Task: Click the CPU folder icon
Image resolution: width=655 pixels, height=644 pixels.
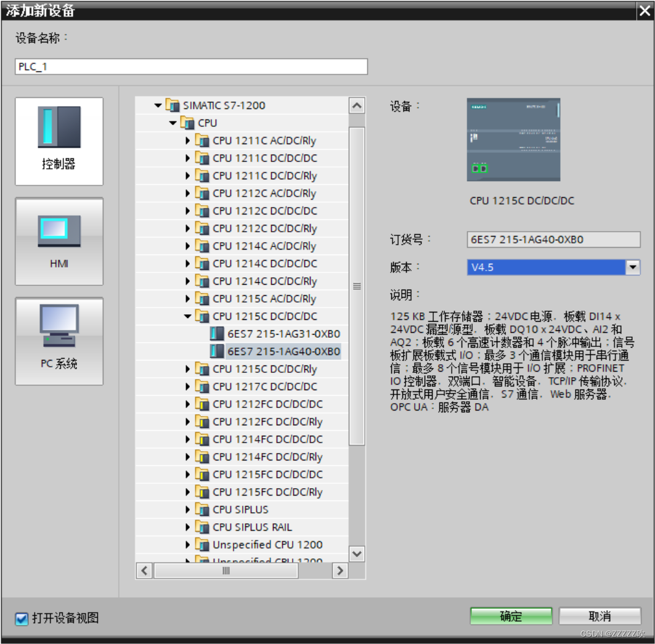Action: coord(187,123)
